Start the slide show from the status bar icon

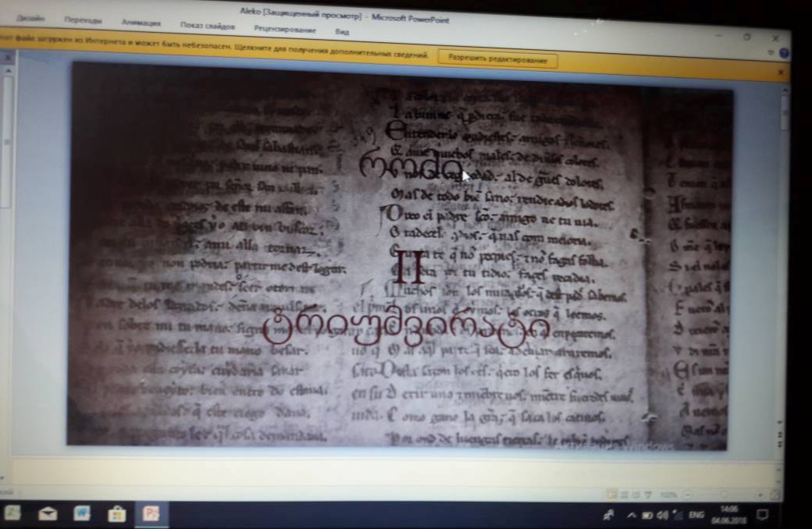pyautogui.click(x=648, y=495)
